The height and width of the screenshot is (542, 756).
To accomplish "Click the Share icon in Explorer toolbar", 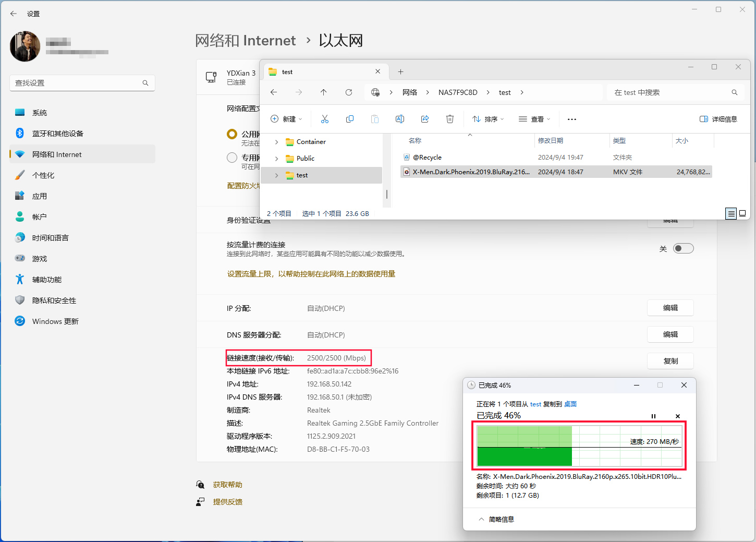I will click(425, 119).
